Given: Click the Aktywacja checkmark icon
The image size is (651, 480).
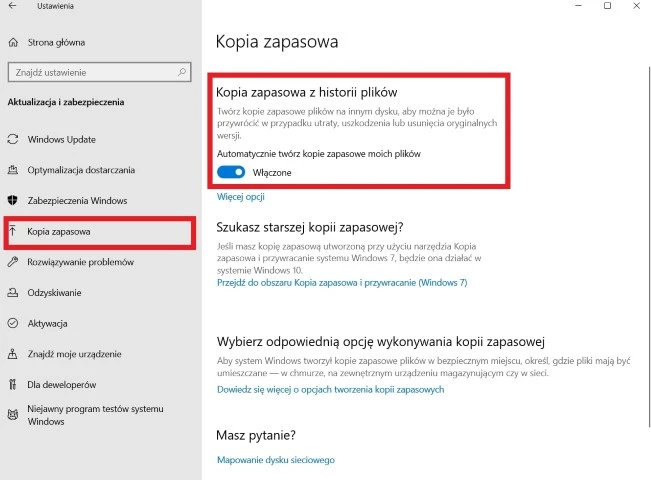Looking at the screenshot, I should click(13, 324).
